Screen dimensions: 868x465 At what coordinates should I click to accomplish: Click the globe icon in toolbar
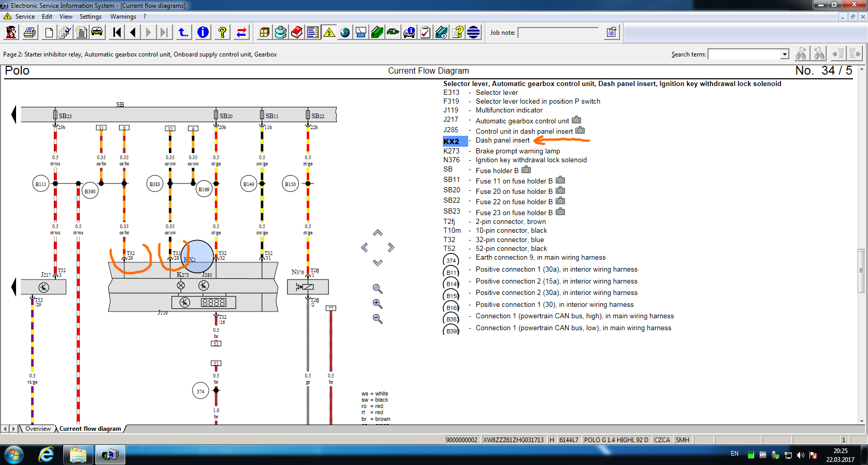(345, 33)
